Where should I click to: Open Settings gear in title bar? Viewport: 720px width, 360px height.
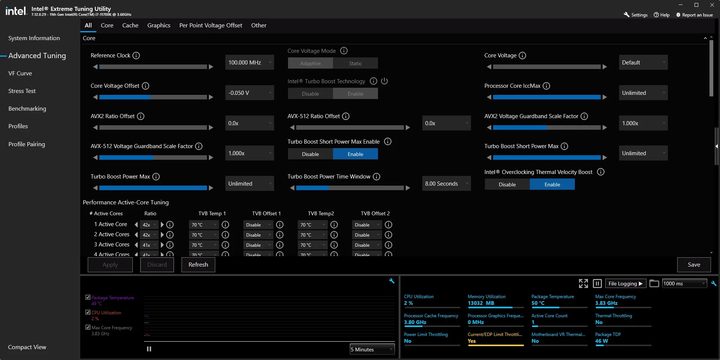(636, 15)
